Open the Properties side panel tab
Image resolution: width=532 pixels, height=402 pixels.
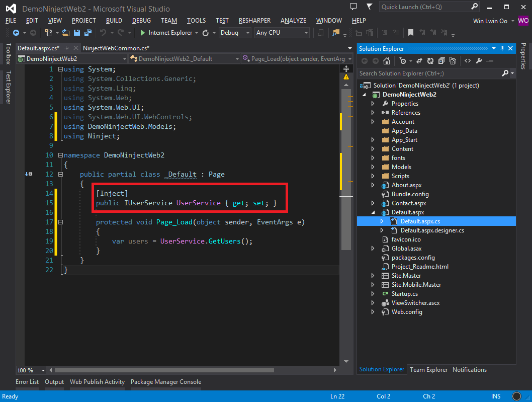coord(523,56)
